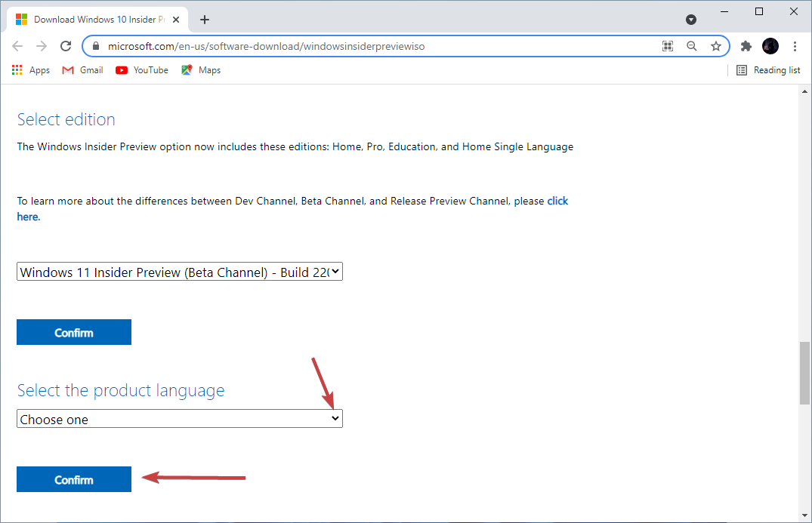Click the tab search down-arrow icon

tap(691, 20)
